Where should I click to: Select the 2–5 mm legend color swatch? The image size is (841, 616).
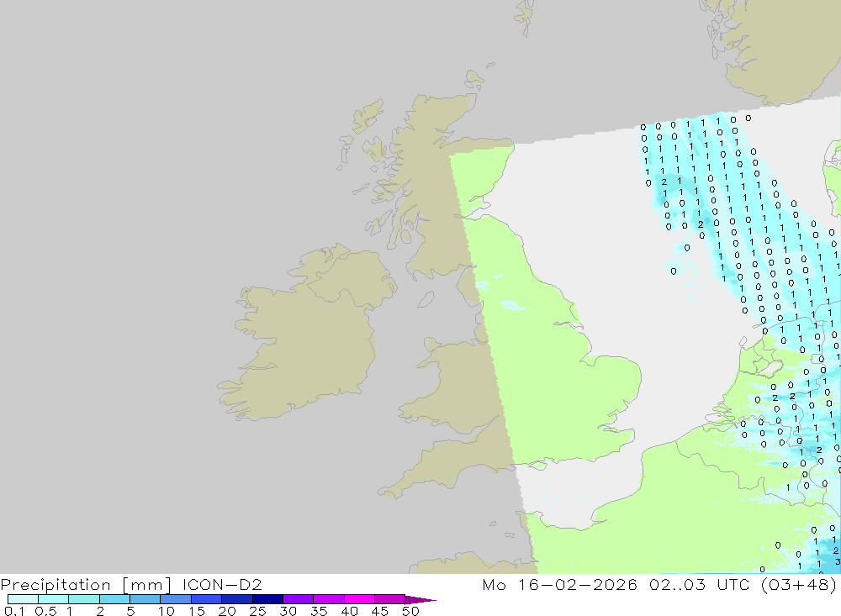tap(114, 599)
